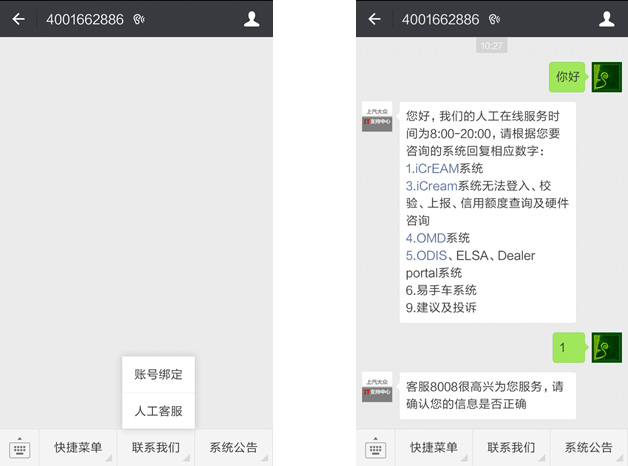Tap the IT支持中心 avatar beside 客服8008 message
628x466 pixels.
[377, 387]
